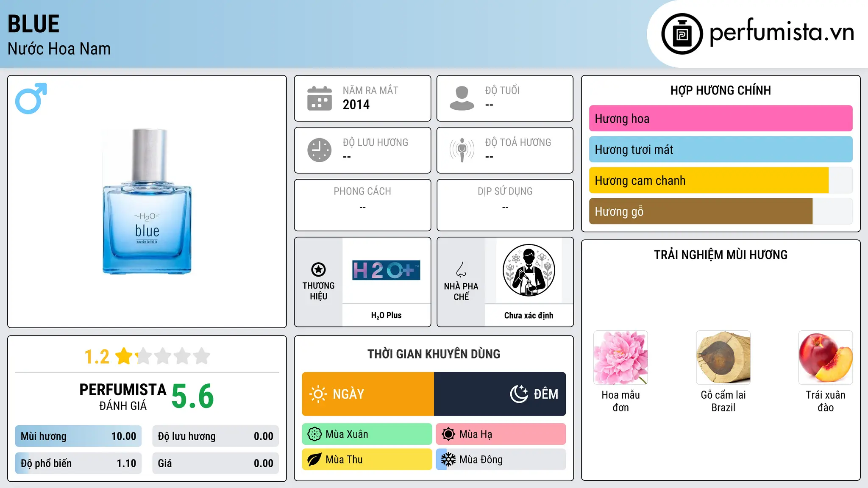The width and height of the screenshot is (868, 488).
Task: Select the Hương tươi mát accord bar
Action: tap(721, 150)
